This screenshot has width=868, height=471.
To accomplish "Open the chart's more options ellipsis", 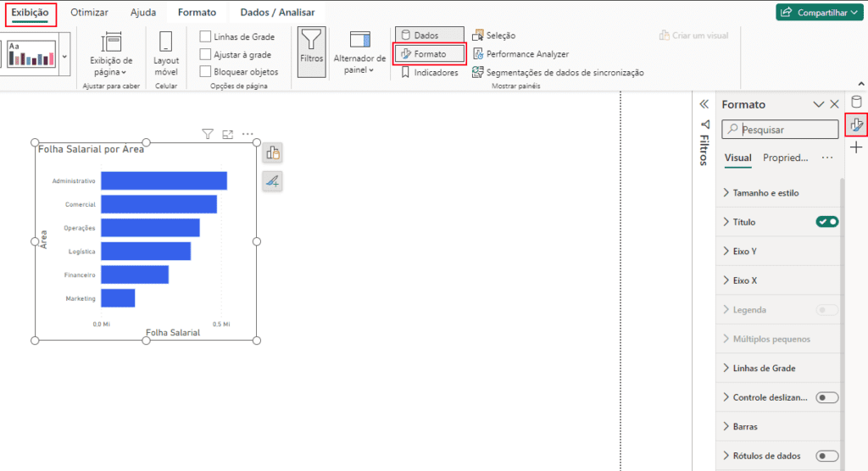I will tap(248, 134).
